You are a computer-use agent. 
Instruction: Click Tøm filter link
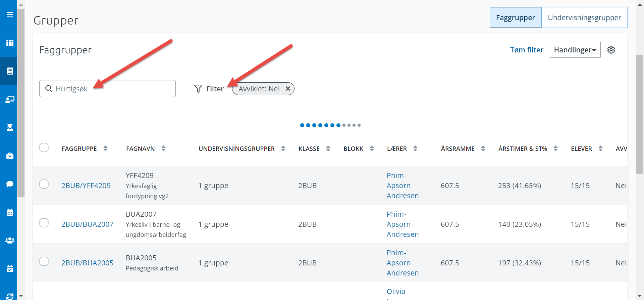[527, 50]
